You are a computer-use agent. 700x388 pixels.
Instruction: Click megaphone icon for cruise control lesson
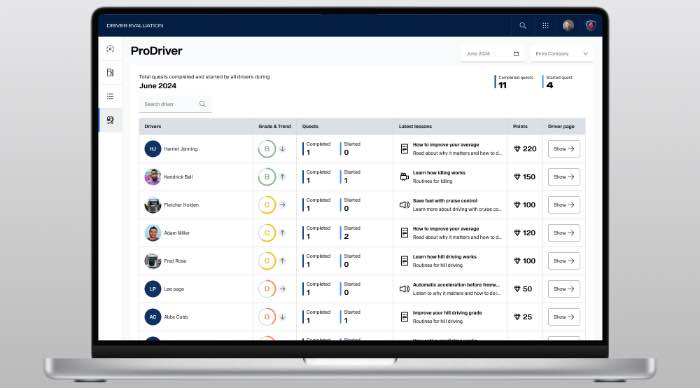click(404, 205)
